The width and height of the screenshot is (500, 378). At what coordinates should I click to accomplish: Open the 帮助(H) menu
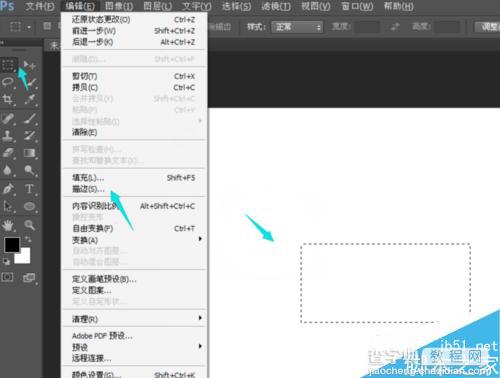pos(399,6)
